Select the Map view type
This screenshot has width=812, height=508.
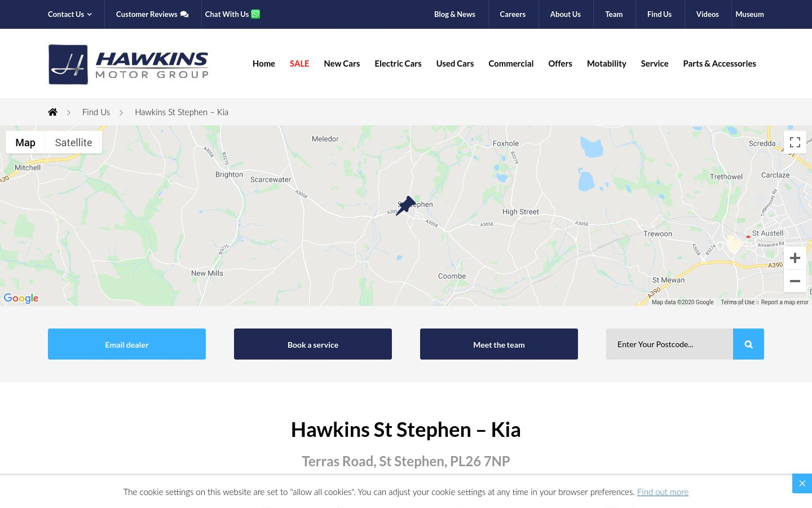25,142
